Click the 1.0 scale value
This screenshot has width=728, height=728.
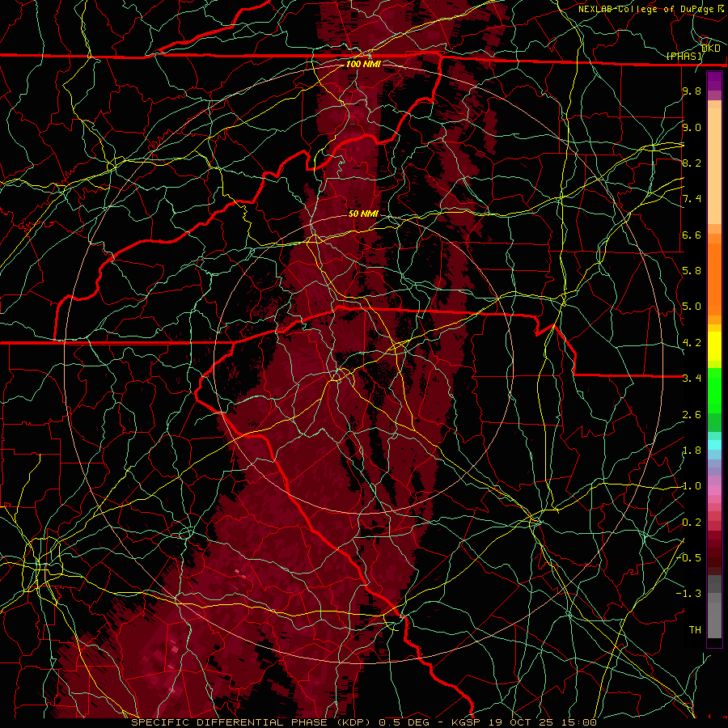click(692, 486)
